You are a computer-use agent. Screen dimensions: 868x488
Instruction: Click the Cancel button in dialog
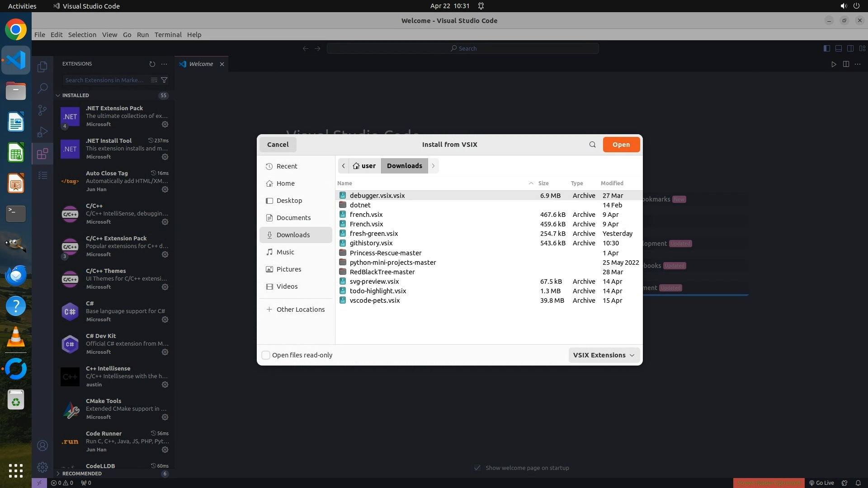[278, 145]
